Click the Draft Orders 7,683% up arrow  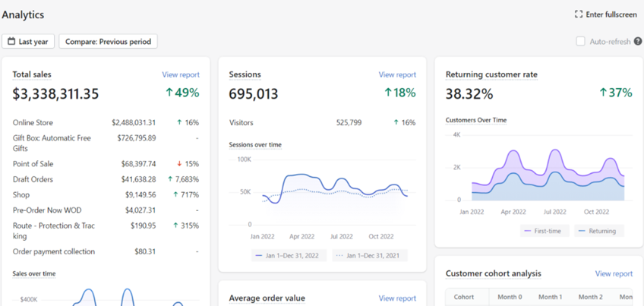pyautogui.click(x=170, y=179)
